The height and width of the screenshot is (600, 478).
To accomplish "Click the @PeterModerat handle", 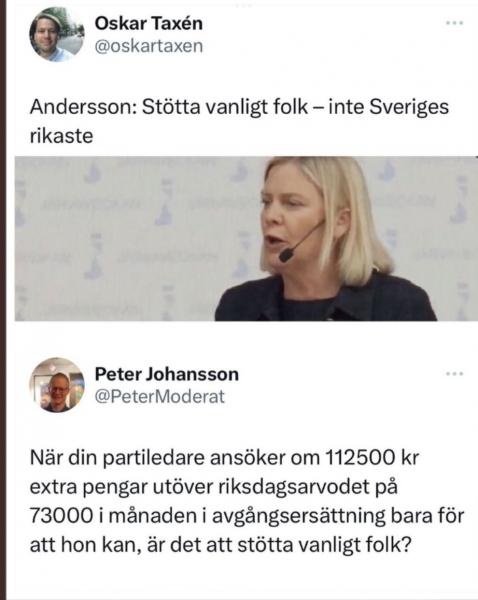I will pyautogui.click(x=160, y=397).
